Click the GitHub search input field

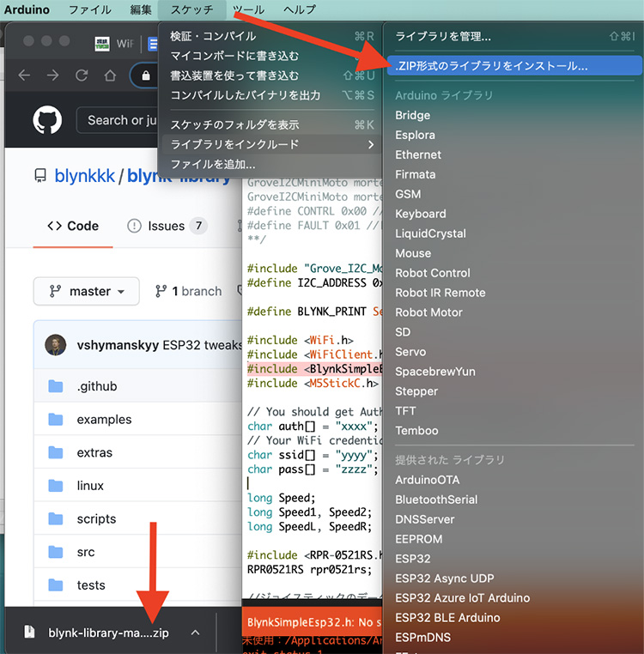click(x=117, y=120)
